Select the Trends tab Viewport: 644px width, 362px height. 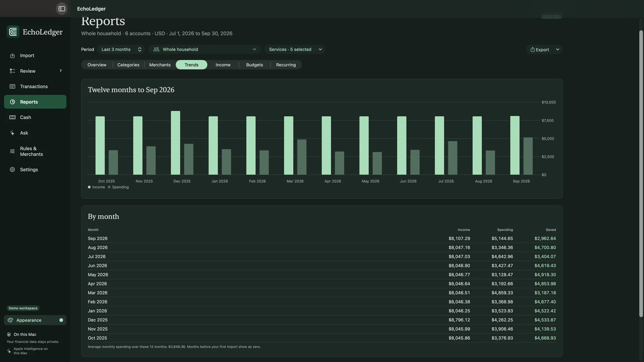pos(191,65)
